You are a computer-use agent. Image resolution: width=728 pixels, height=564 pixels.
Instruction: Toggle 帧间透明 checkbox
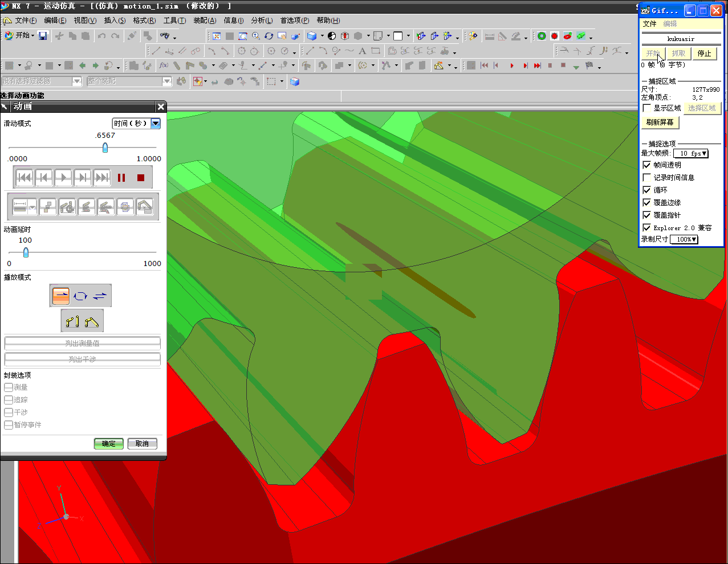tap(646, 165)
